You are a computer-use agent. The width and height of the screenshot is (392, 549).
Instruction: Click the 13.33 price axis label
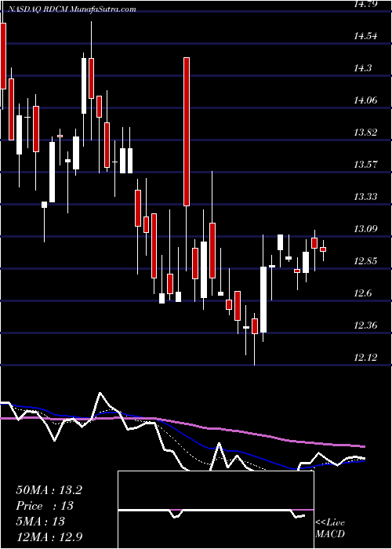coord(366,197)
